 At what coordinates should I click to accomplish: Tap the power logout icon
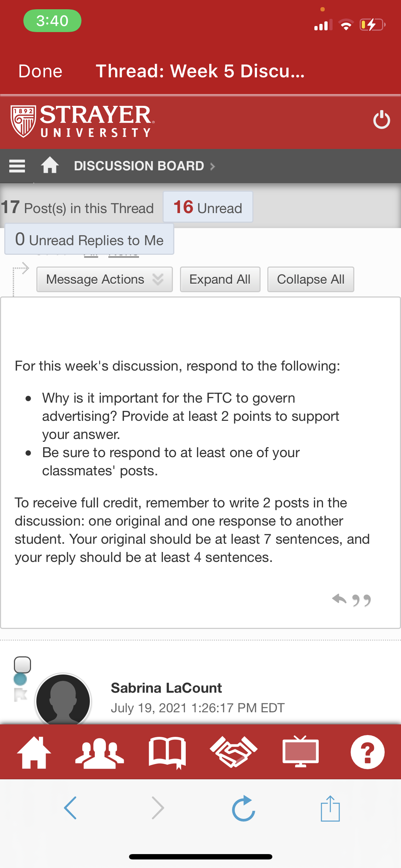[x=381, y=120]
